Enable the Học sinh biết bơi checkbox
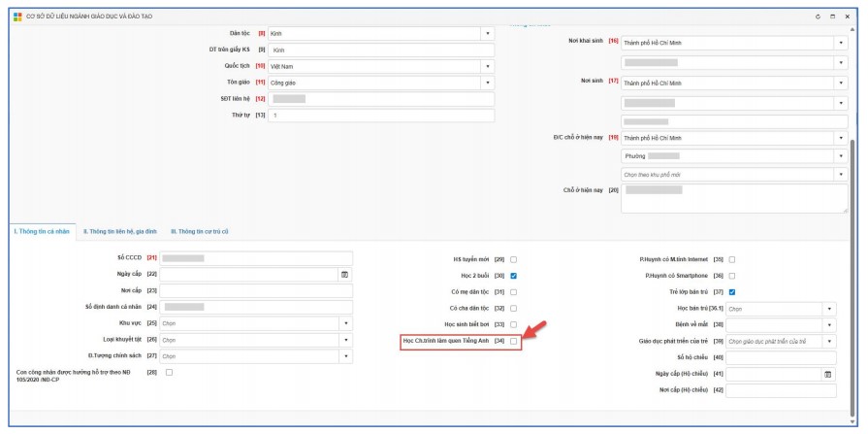 click(x=514, y=324)
